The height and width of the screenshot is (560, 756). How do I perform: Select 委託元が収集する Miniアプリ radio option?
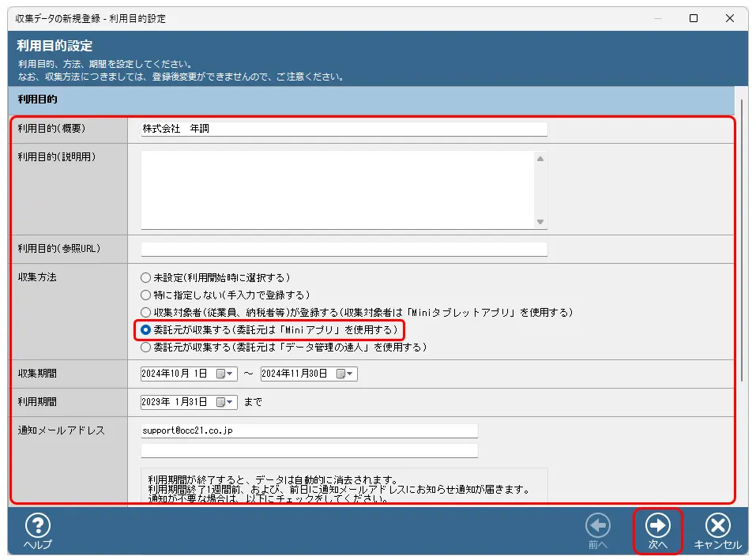coord(145,329)
